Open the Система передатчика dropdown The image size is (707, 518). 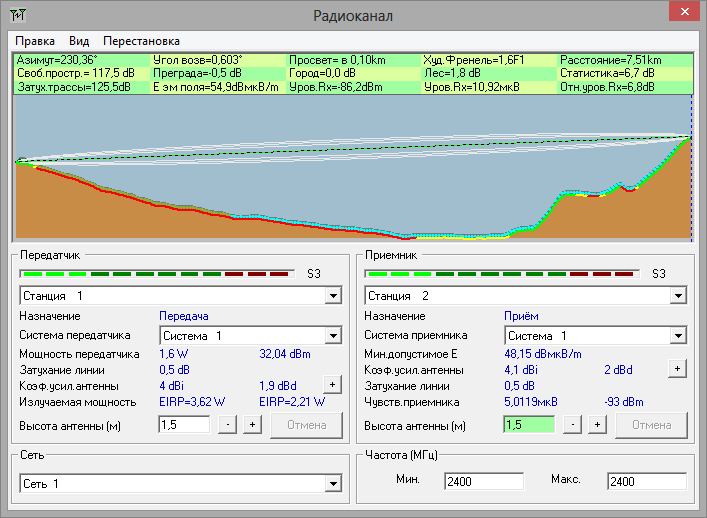tap(333, 336)
